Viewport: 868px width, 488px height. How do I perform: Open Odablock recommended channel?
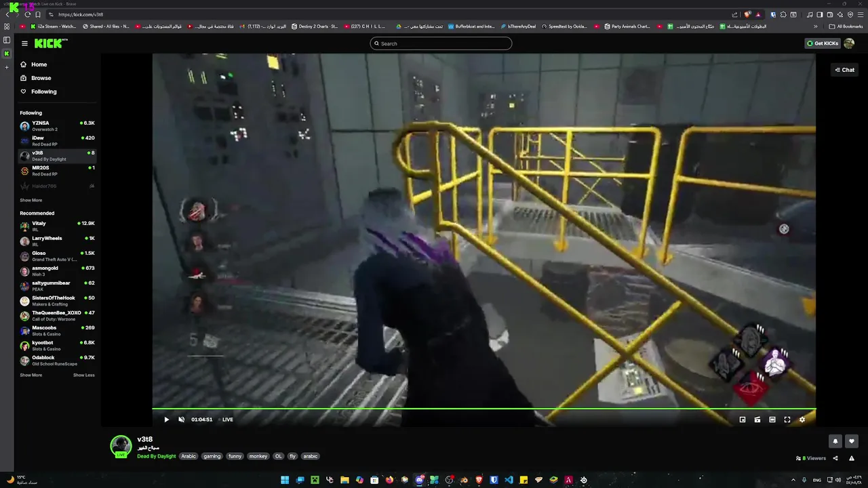coord(57,361)
